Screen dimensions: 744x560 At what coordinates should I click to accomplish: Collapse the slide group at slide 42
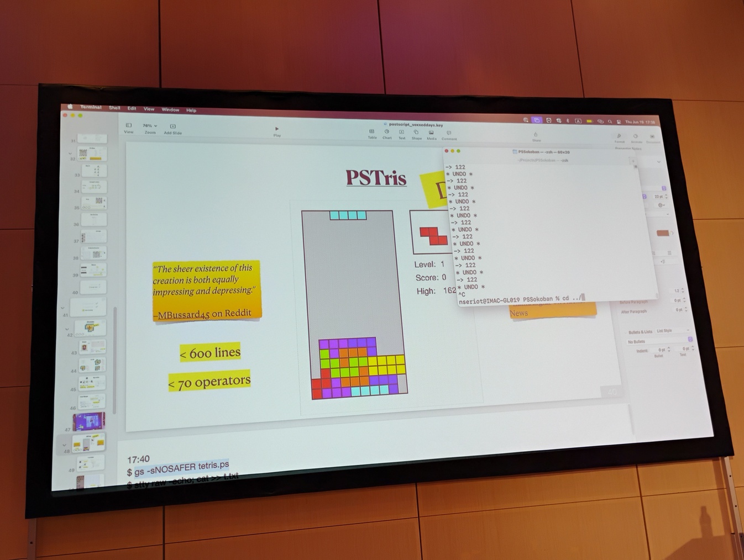[67, 328]
